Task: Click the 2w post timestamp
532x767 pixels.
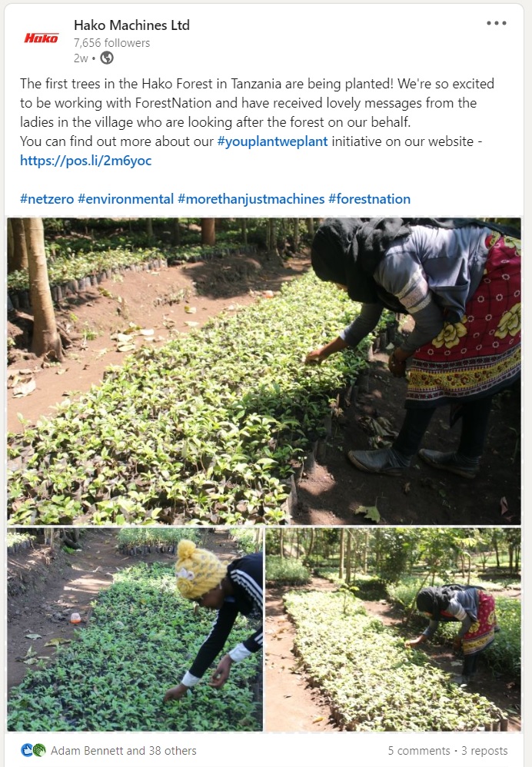Action: [x=80, y=58]
